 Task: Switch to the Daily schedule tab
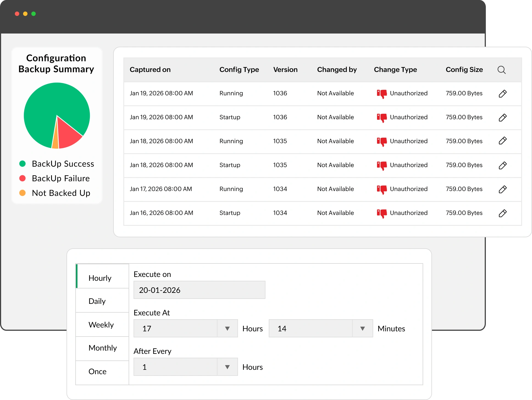pyautogui.click(x=97, y=301)
